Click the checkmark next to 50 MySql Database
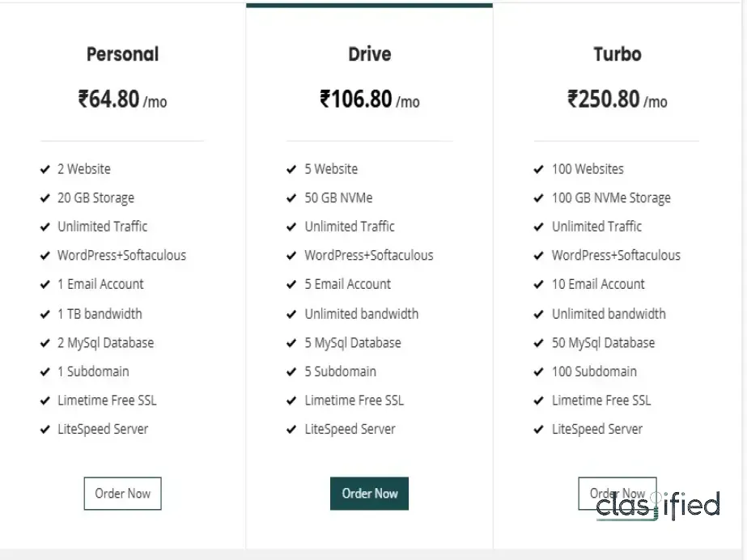The width and height of the screenshot is (747, 560). (x=539, y=342)
